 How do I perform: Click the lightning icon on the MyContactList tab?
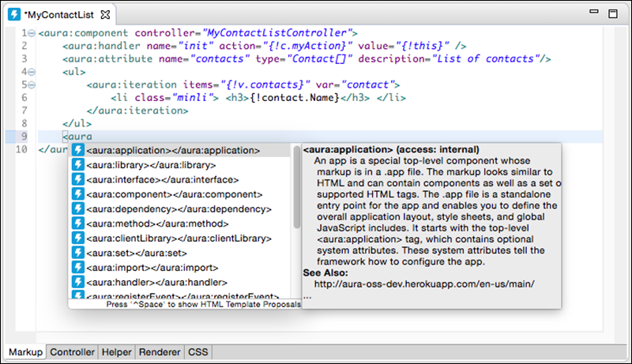[x=14, y=14]
